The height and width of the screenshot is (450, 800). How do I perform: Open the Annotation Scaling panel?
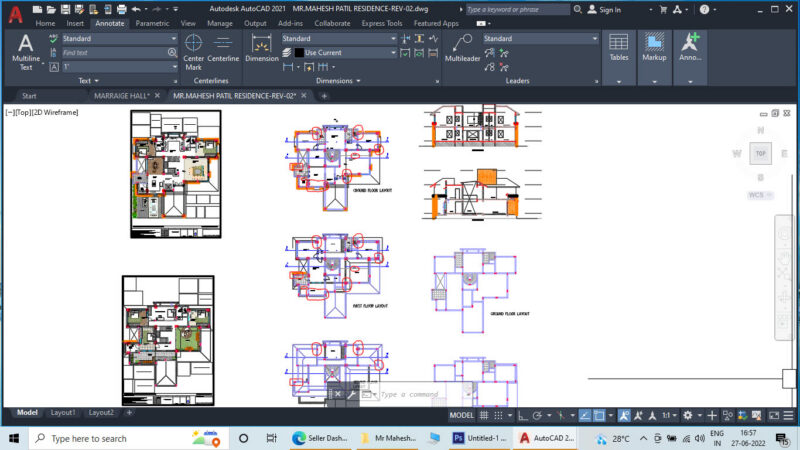[690, 57]
